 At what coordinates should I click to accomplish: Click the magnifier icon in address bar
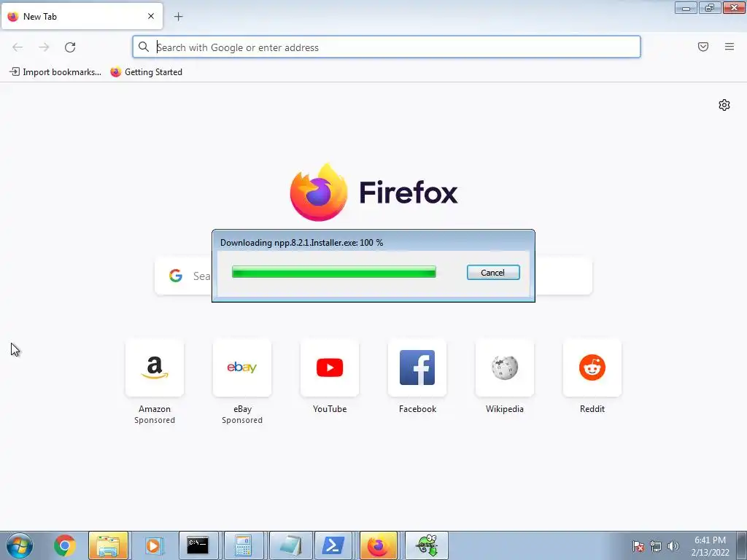[144, 47]
